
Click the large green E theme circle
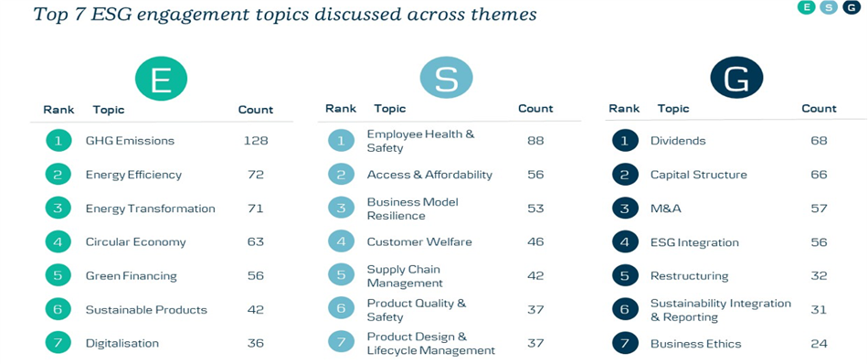(x=161, y=78)
